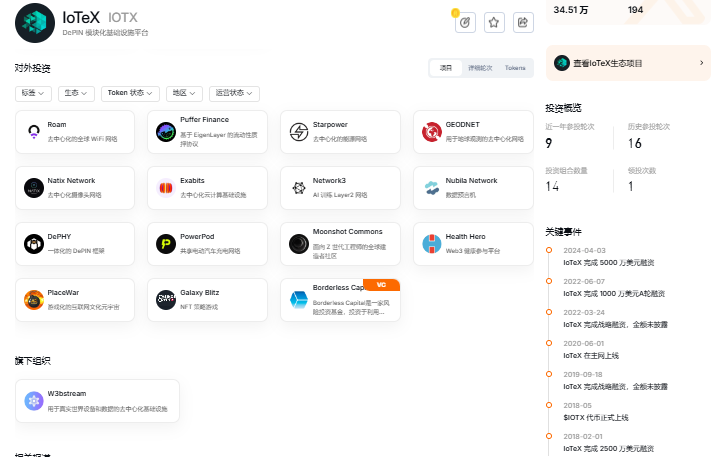Share the page via share icon
The image size is (717, 457).
523,22
